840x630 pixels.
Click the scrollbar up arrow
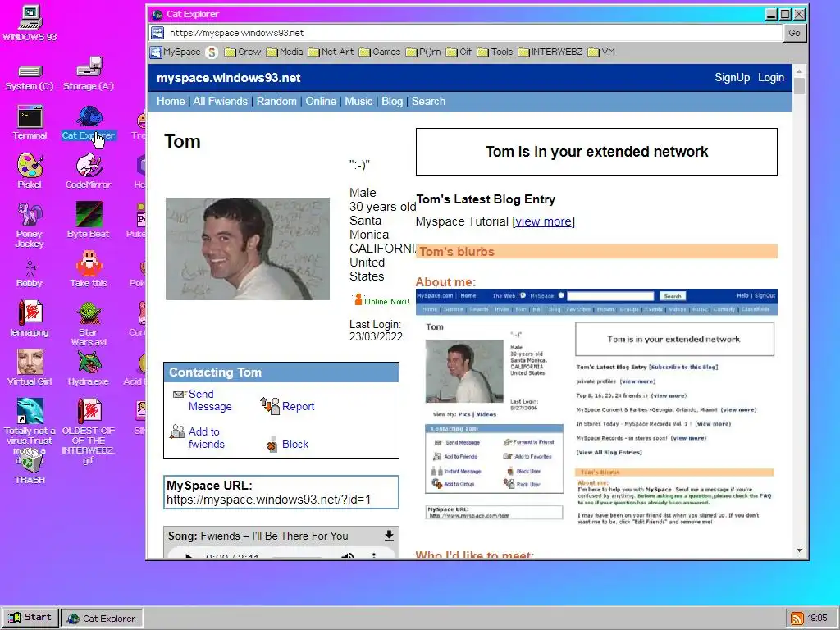(x=799, y=71)
